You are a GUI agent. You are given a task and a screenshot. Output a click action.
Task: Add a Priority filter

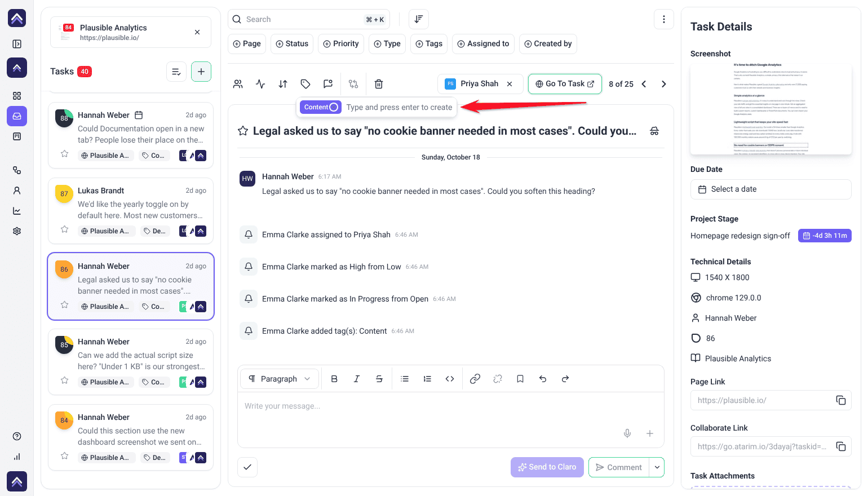[x=341, y=44]
